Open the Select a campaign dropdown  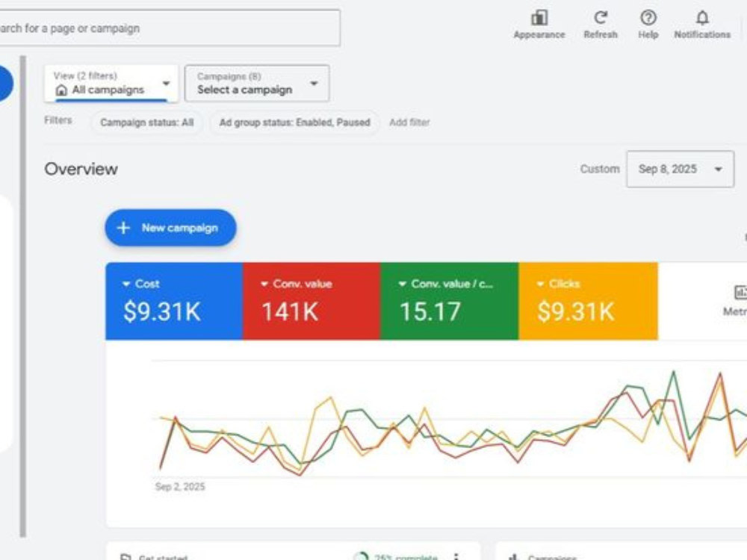(257, 84)
